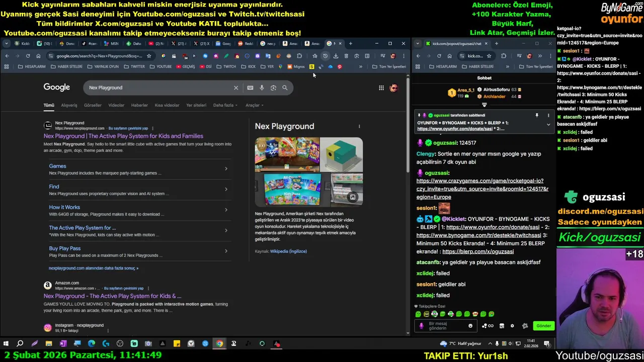Viewport: 644px width, 362px height.
Task: Open the Daha fazla dropdown
Action: pos(225,105)
